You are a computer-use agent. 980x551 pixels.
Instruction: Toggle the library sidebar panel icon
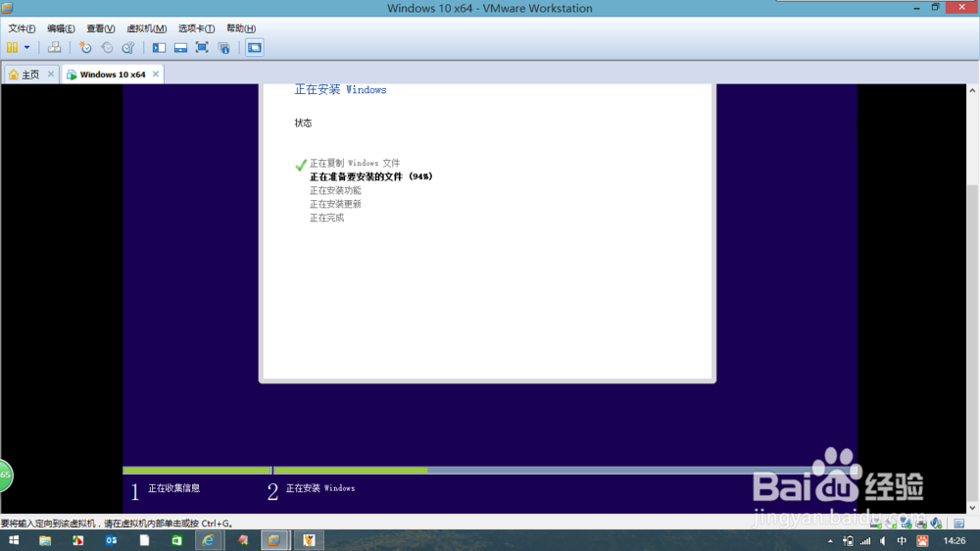tap(160, 47)
